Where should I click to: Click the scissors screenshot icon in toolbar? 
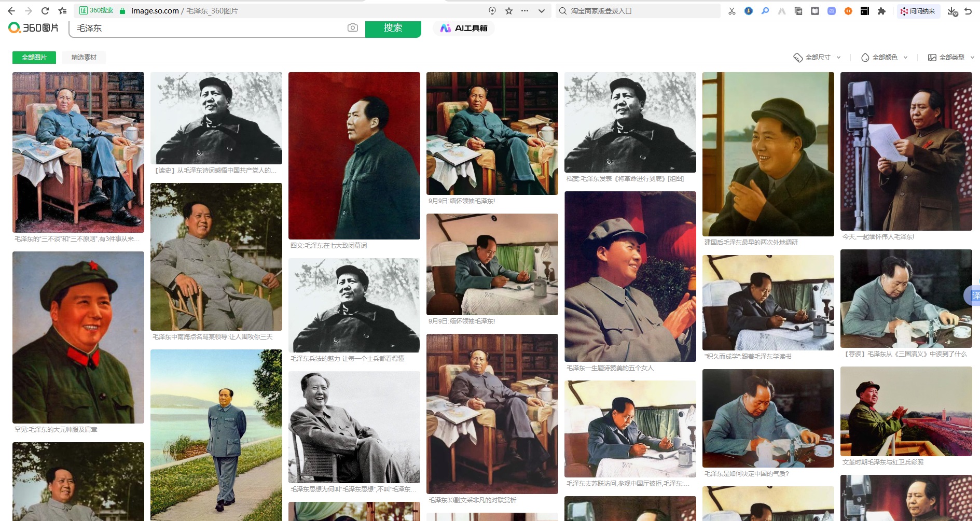click(x=732, y=11)
